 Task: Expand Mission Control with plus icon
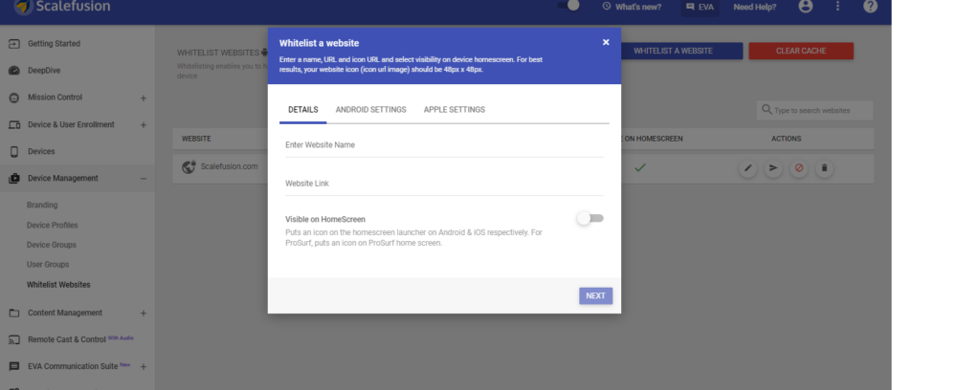pos(144,97)
